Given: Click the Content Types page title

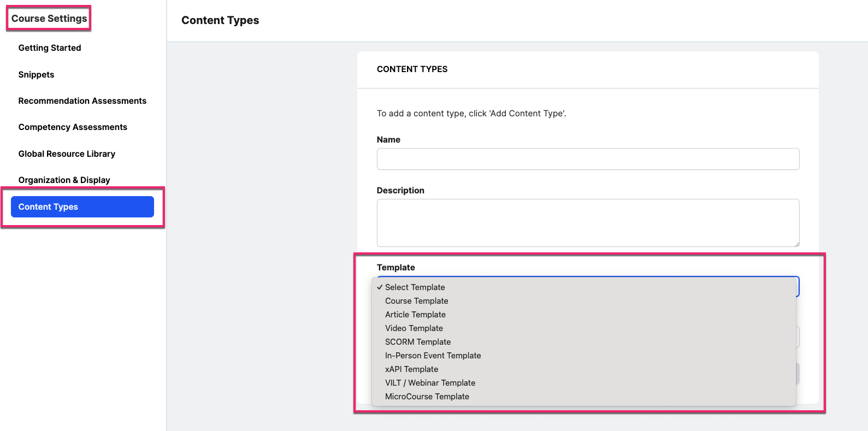Looking at the screenshot, I should (220, 20).
